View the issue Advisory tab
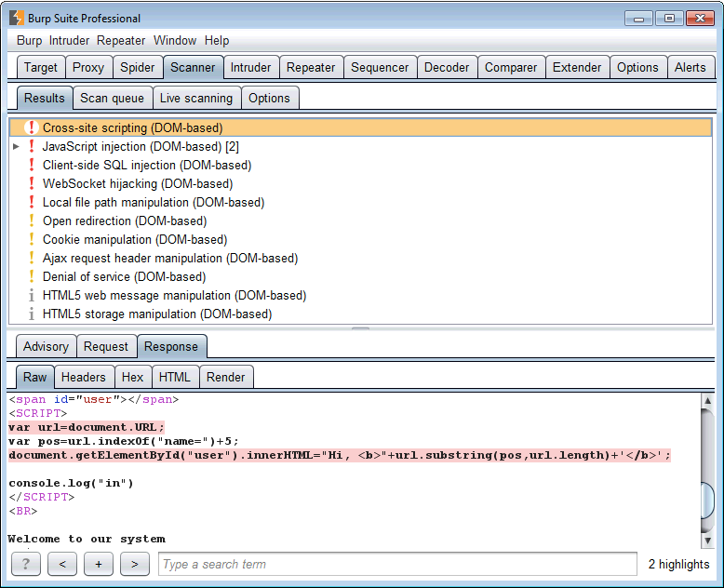 coord(47,346)
